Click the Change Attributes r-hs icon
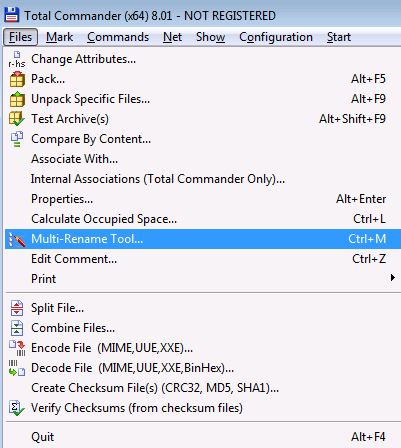Image resolution: width=401 pixels, height=448 pixels. point(17,59)
